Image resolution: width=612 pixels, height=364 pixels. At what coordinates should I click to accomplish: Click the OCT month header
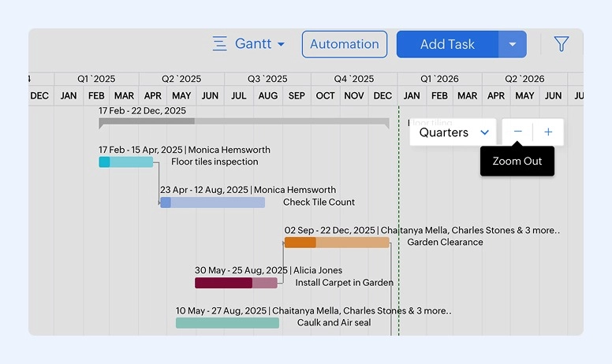click(x=325, y=96)
